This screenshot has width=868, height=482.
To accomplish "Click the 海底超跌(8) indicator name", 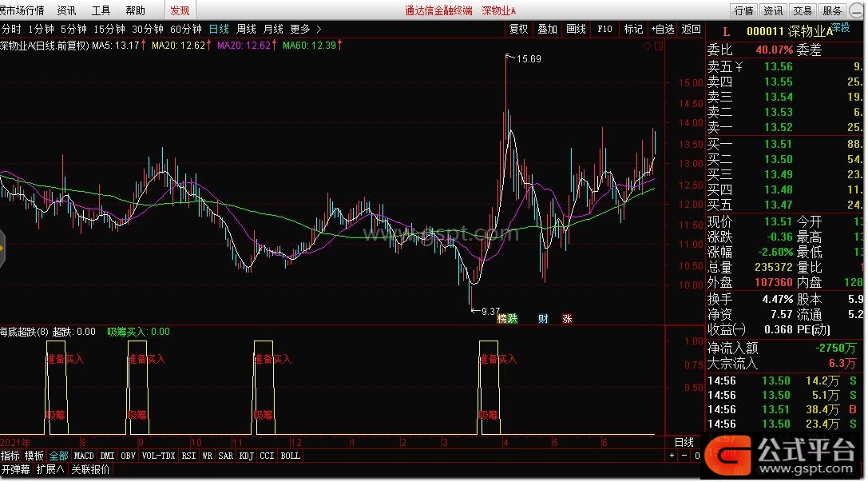I will pyautogui.click(x=25, y=332).
